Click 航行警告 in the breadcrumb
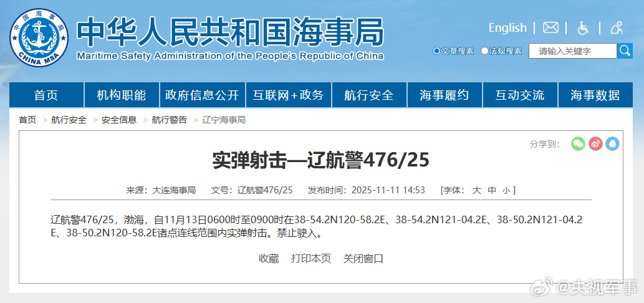Screen dimensions: 644x303 (x=169, y=120)
